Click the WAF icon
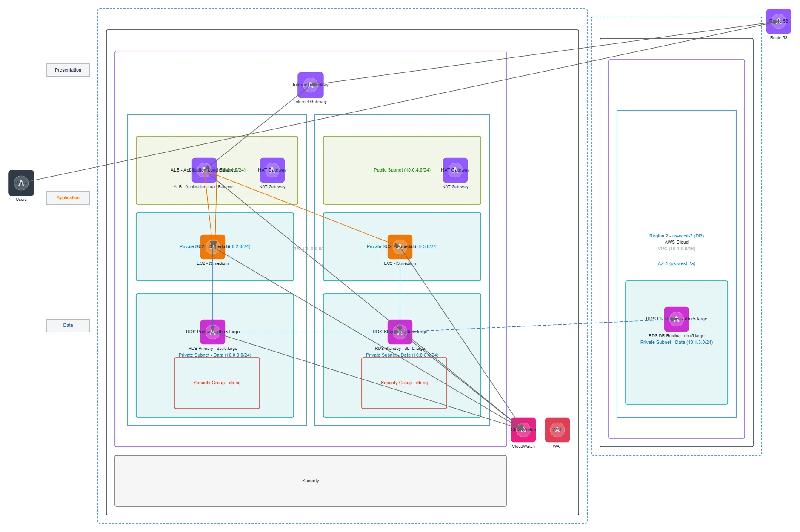Screen dimensions: 800x532 click(x=557, y=430)
